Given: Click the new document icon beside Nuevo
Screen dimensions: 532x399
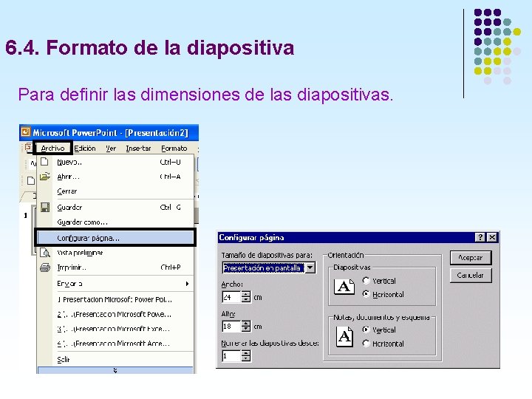Looking at the screenshot, I should (44, 162).
